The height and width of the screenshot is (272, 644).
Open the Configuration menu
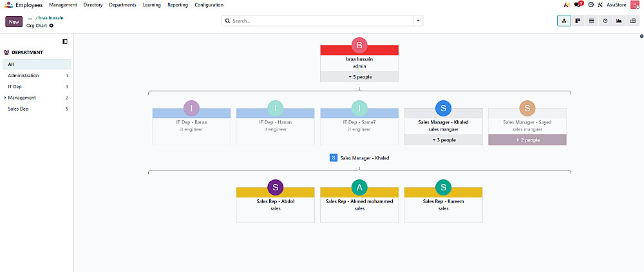point(209,5)
